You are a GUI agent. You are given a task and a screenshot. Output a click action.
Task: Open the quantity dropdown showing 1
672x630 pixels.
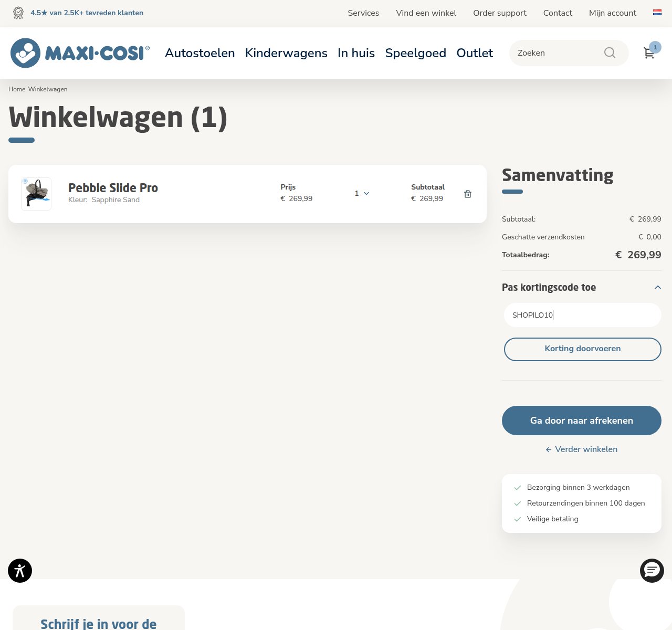(x=362, y=194)
